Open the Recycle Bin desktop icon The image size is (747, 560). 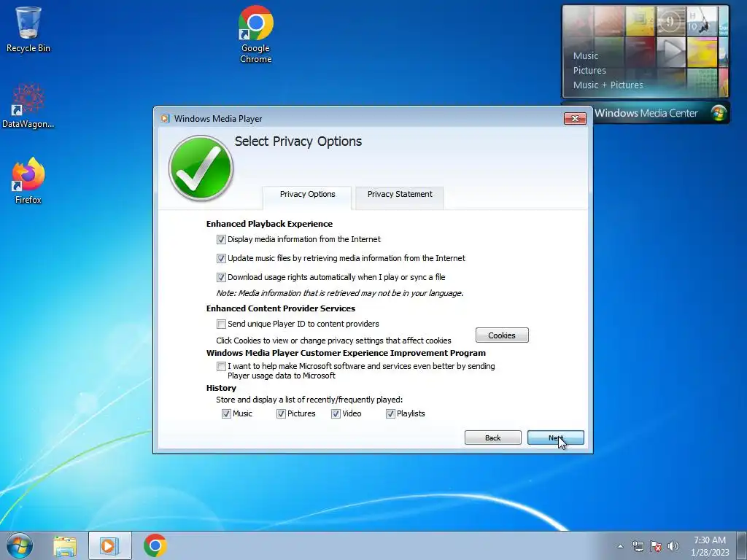[x=28, y=28]
